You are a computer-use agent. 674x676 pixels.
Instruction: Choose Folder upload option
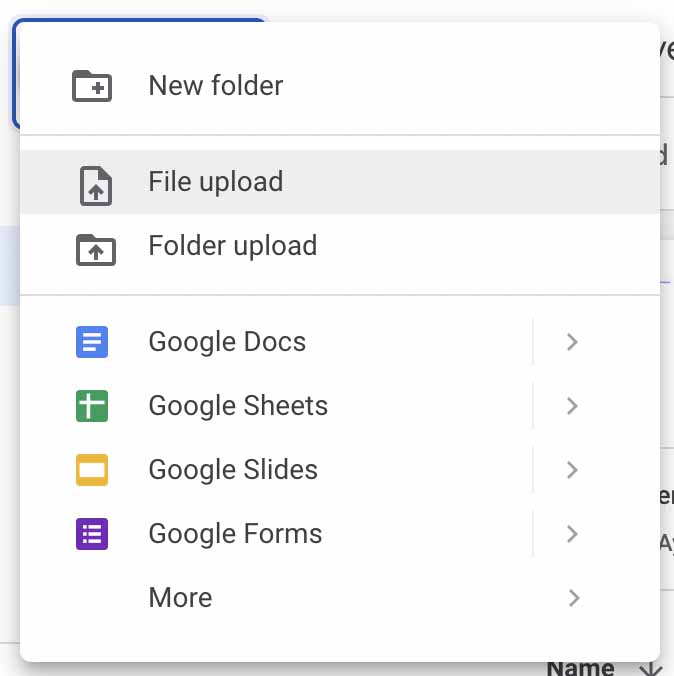pos(340,246)
